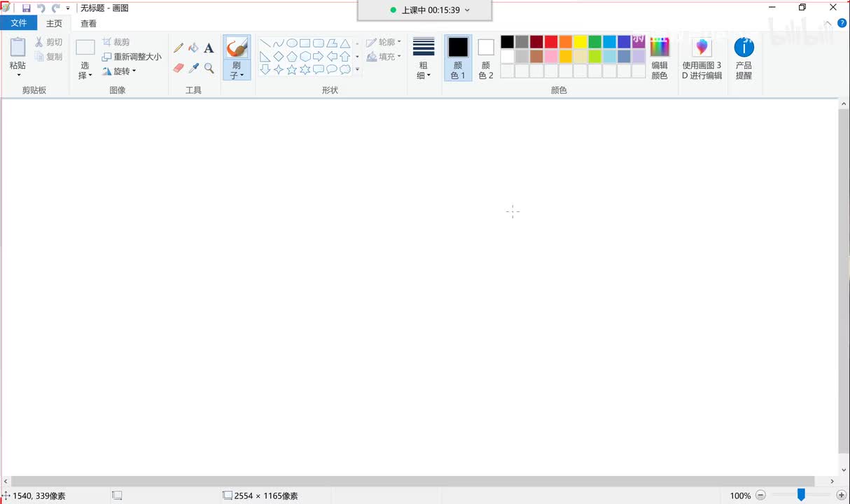Click the Save icon in quick access toolbar
The image size is (850, 504).
(27, 8)
